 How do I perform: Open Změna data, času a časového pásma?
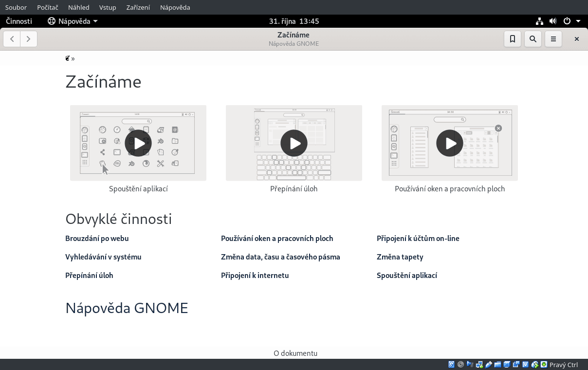point(280,257)
